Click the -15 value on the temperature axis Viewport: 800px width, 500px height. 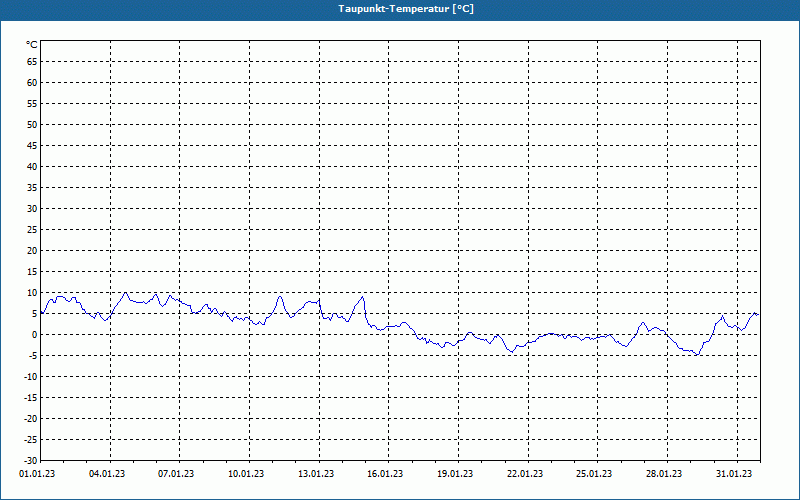pos(31,398)
